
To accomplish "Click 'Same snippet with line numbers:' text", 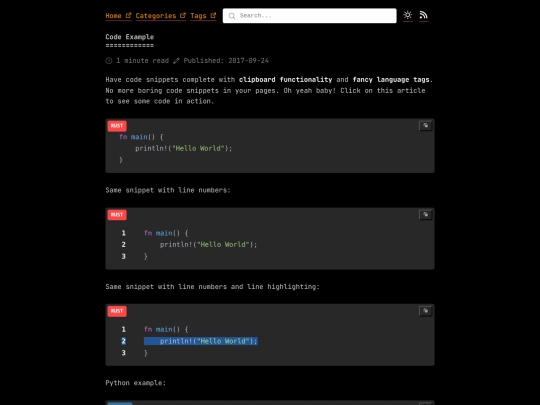I will point(168,190).
